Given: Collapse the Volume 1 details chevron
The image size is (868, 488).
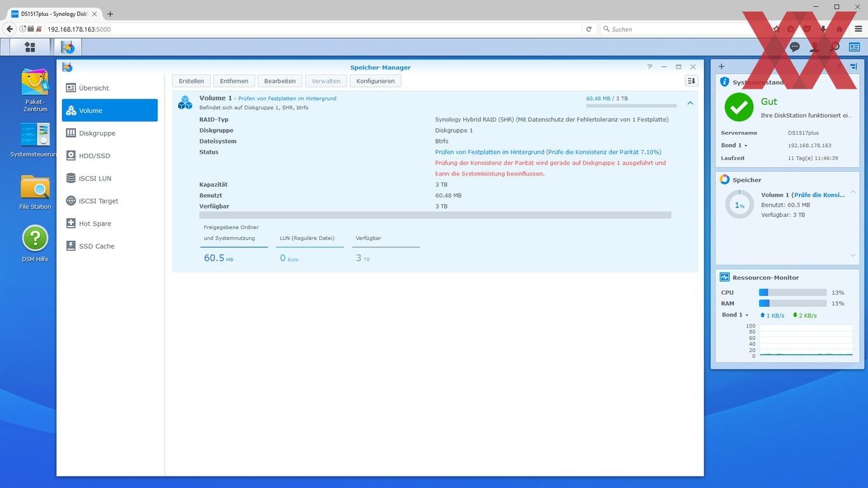Looking at the screenshot, I should click(x=690, y=103).
